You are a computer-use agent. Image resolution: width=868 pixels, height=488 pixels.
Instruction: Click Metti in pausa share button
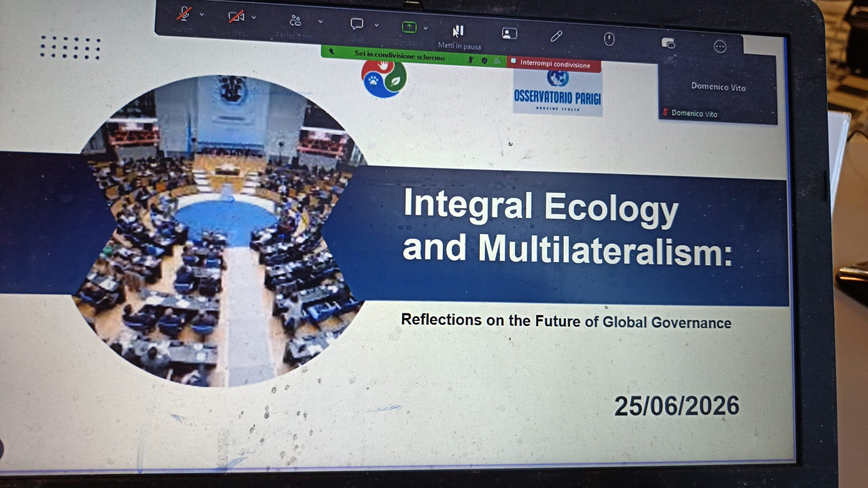tap(459, 37)
